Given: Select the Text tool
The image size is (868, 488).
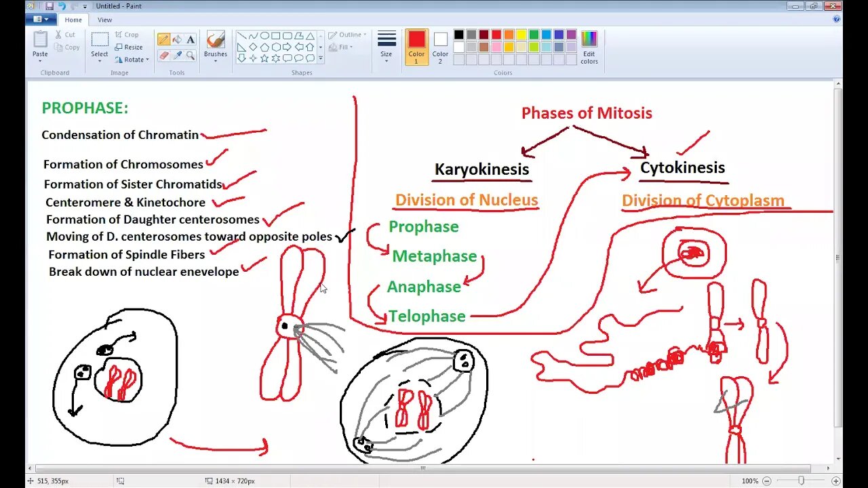Looking at the screenshot, I should (x=191, y=39).
